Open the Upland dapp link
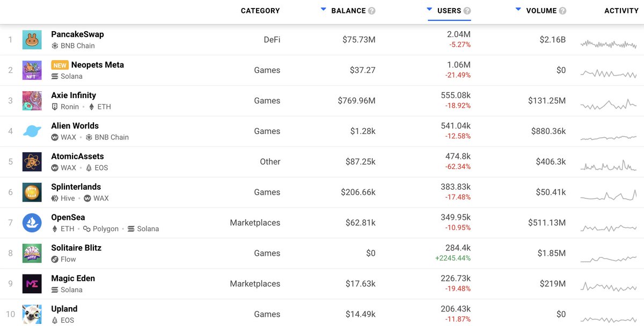Image resolution: width=644 pixels, height=326 pixels. [x=64, y=309]
